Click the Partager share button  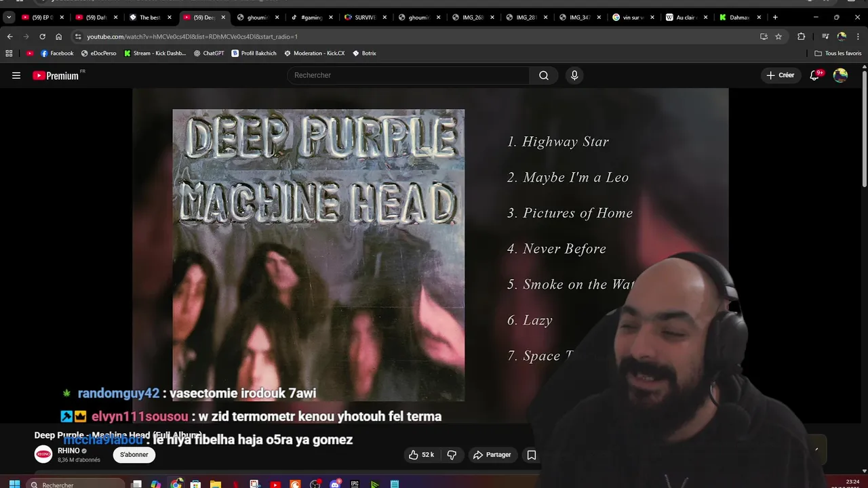coord(492,455)
